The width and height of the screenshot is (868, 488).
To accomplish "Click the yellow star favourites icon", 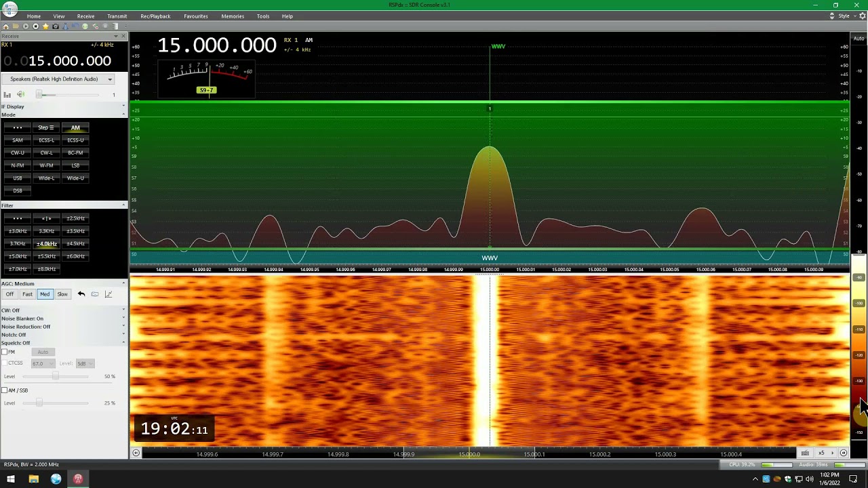I will click(45, 26).
